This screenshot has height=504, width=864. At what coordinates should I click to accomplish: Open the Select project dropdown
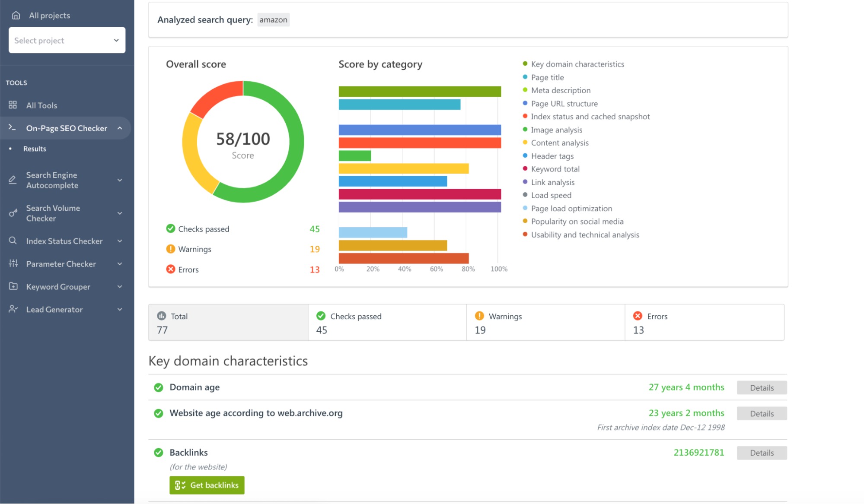pos(67,40)
